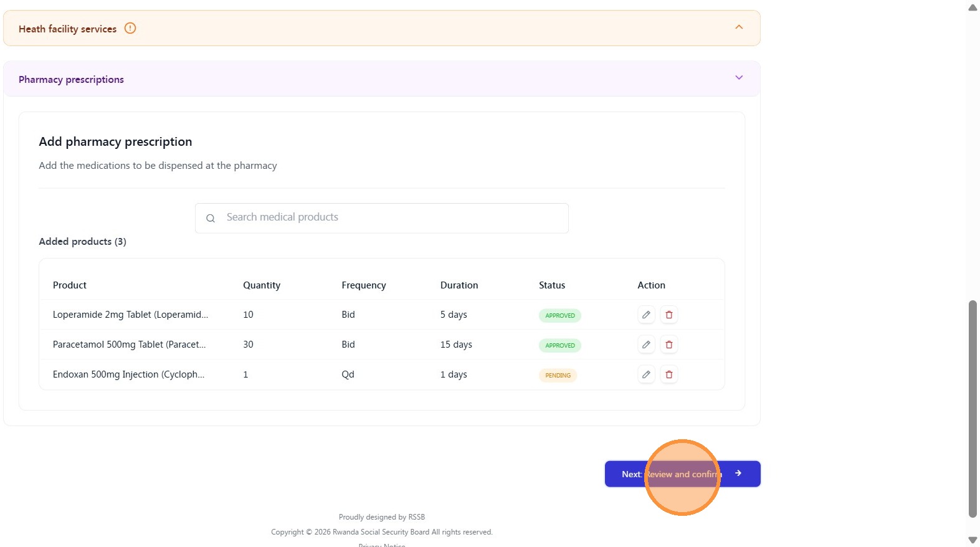The width and height of the screenshot is (980, 547).
Task: Click Bid frequency in Loperamide row
Action: [x=348, y=315]
